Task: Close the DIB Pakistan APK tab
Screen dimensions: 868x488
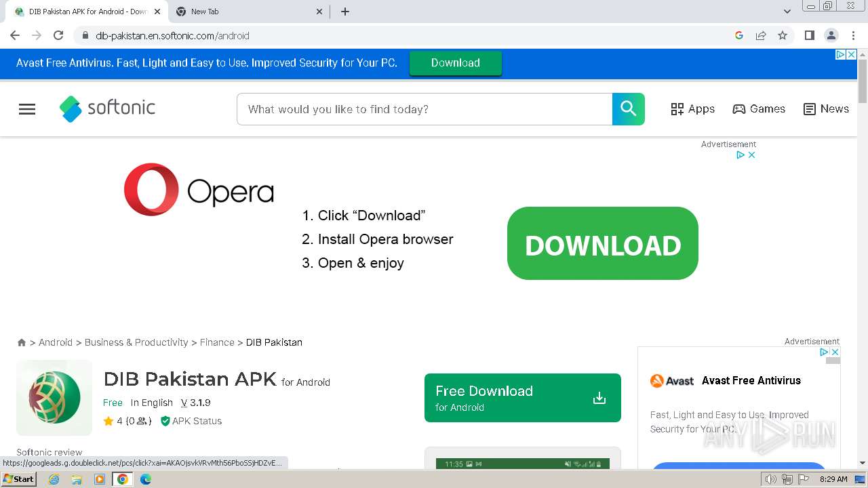Action: point(157,12)
